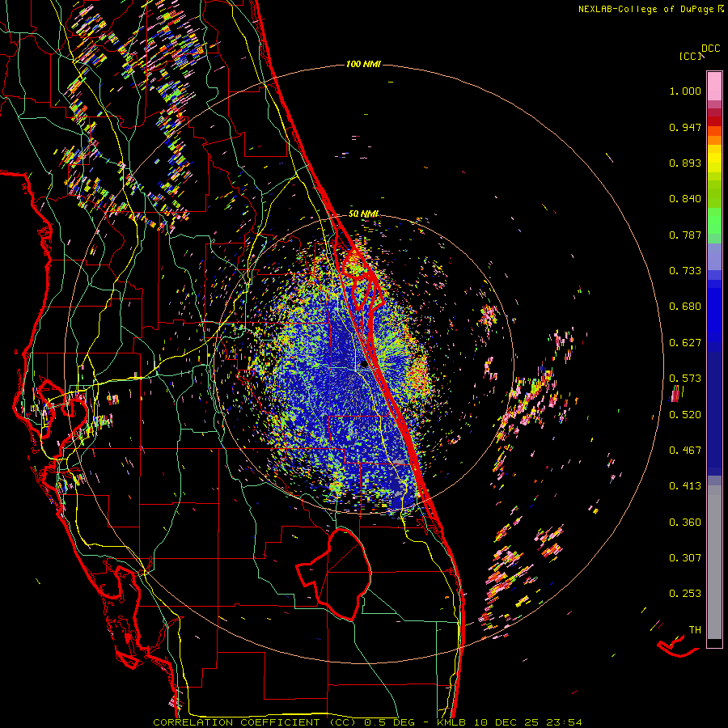The width and height of the screenshot is (728, 728).
Task: Click the 0.360 scale value
Action: coord(685,523)
